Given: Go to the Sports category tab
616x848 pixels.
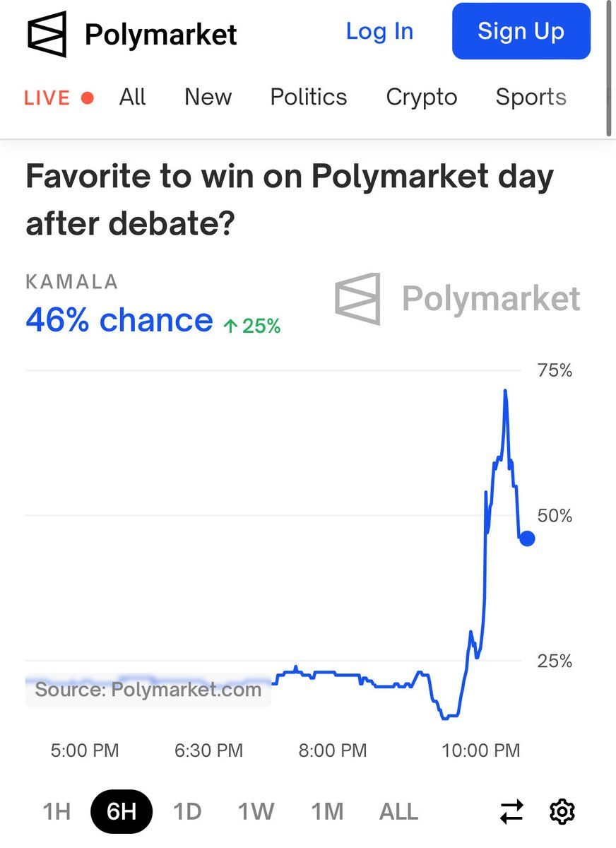Looking at the screenshot, I should click(531, 97).
